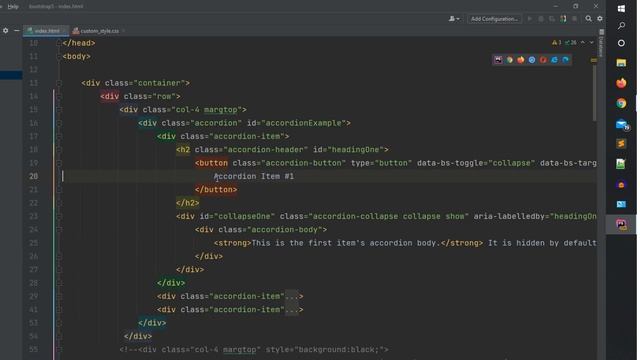Select PhpStorm in the Windows taskbar
Viewport: 640px width, 360px height.
coord(621,224)
